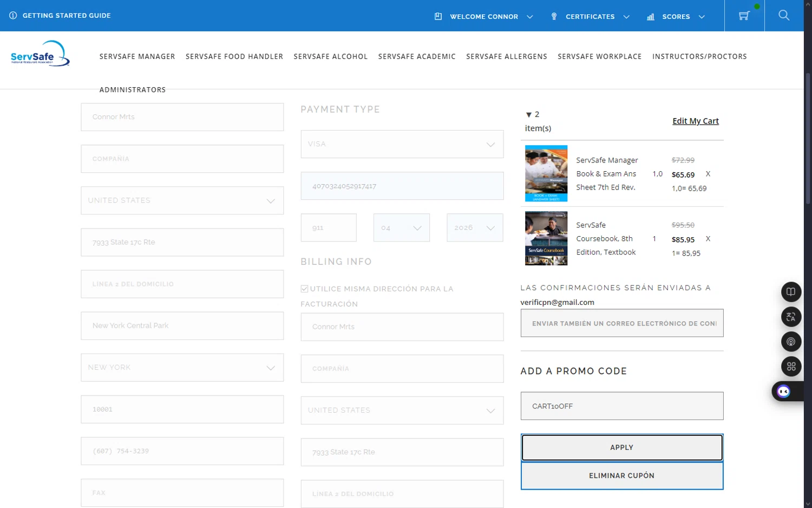Open the NEW YORK state dropdown
Viewport: 812px width, 508px height.
click(182, 368)
